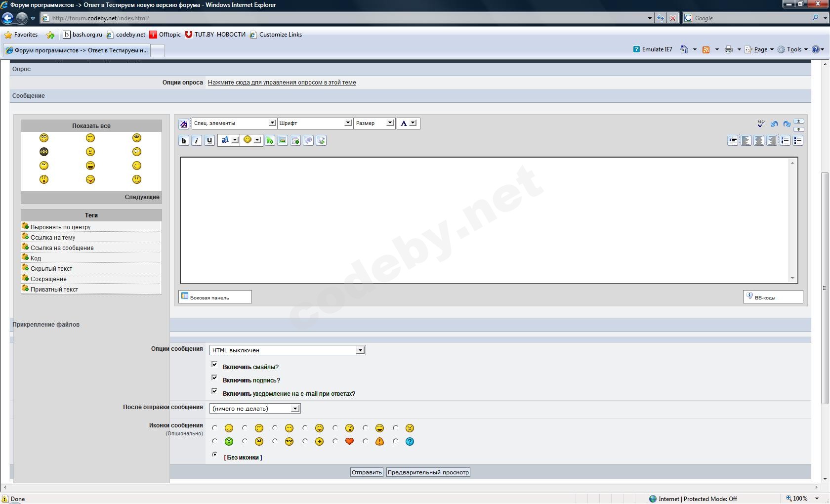830x504 pixels.
Task: Click the Print icon in the command bar
Action: pyautogui.click(x=729, y=49)
